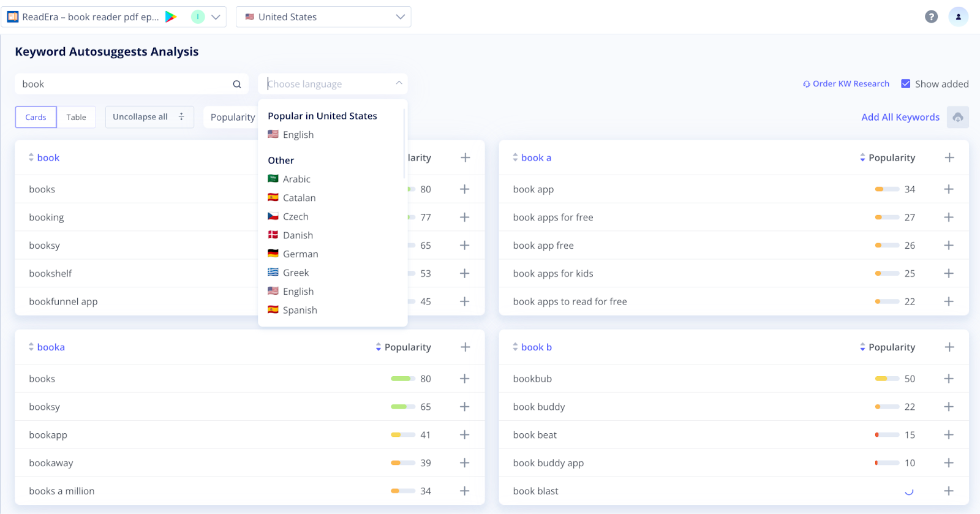
Task: Expand the ReadEra app selector dropdown
Action: tap(216, 17)
